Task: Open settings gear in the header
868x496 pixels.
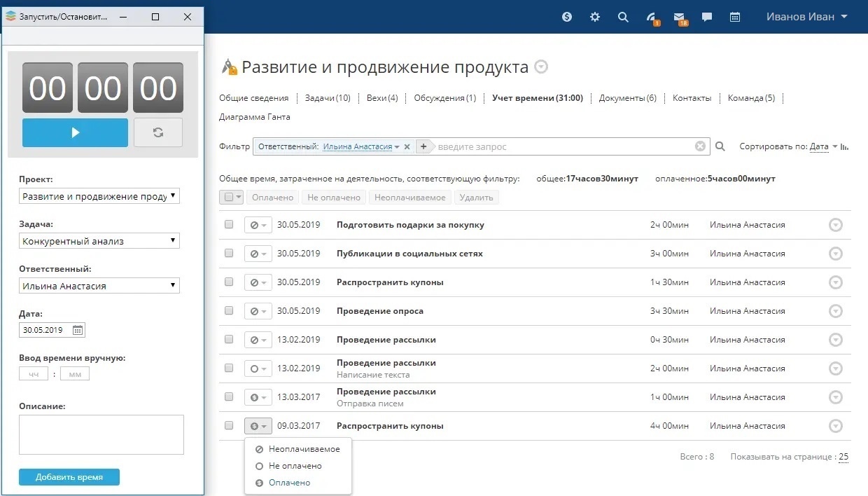Action: pyautogui.click(x=594, y=17)
